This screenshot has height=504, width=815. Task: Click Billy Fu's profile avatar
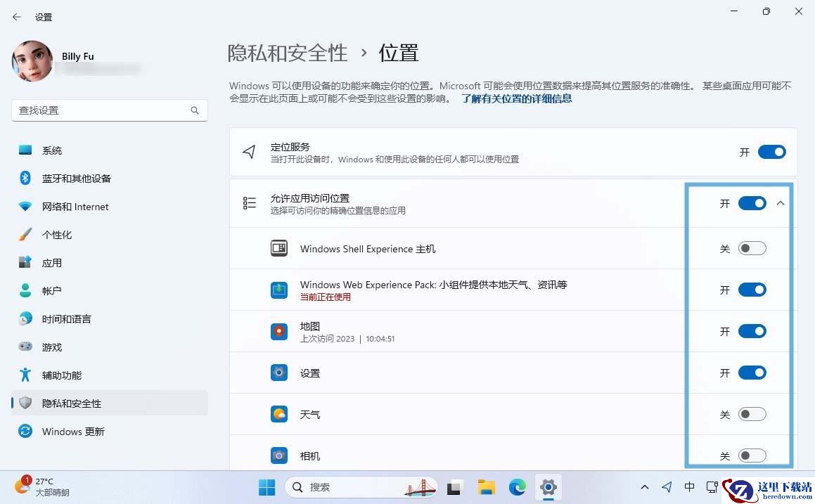click(32, 61)
